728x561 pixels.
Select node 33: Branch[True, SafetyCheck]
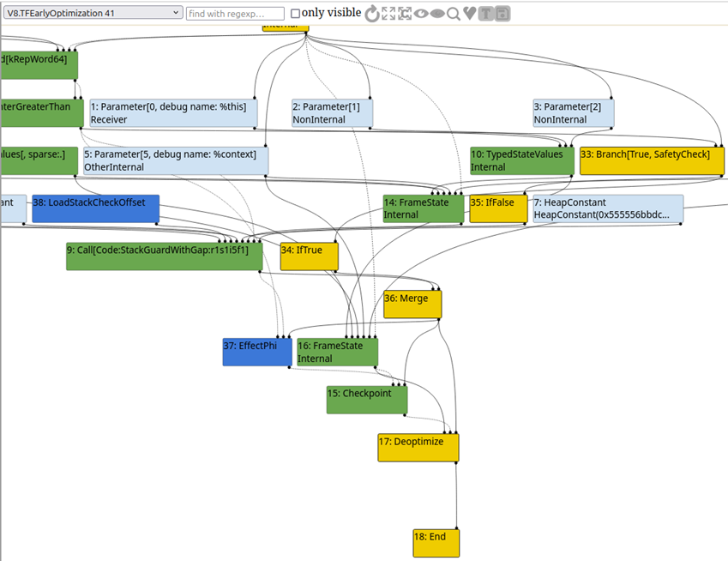click(652, 160)
